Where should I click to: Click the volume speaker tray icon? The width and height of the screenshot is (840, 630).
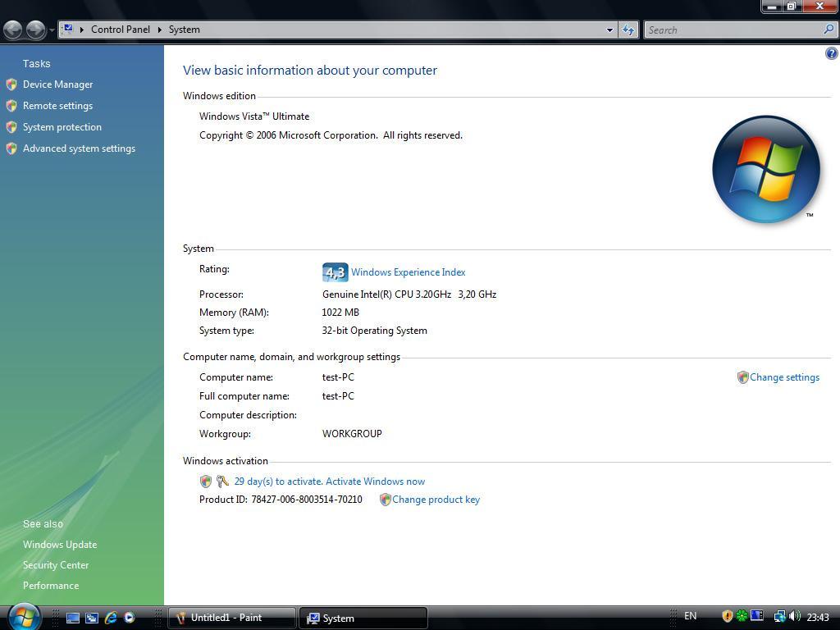click(x=793, y=617)
